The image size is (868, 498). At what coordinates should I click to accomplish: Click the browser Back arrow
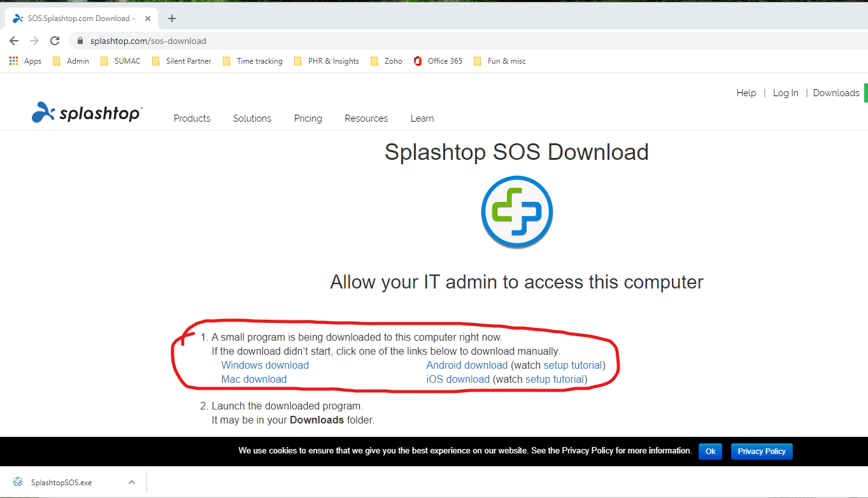(x=14, y=41)
